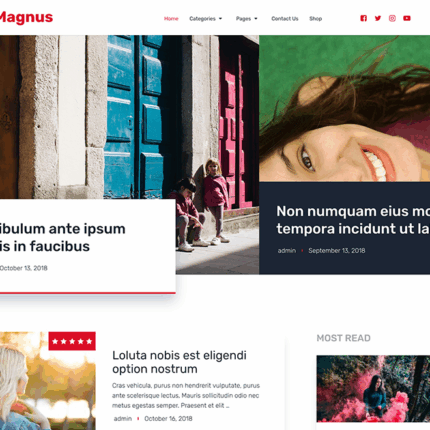Click the September 13, 2018 date link
This screenshot has width=430, height=430.
pos(337,251)
